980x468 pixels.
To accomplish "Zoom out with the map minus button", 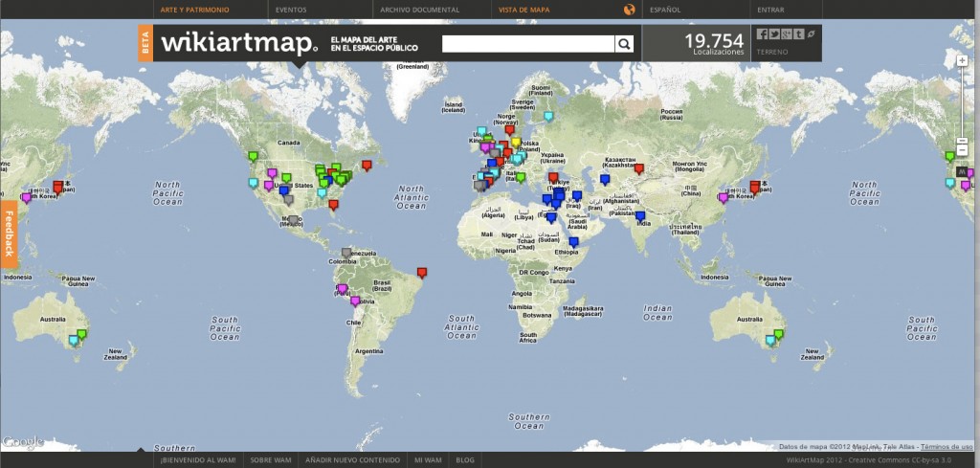I will [x=962, y=150].
